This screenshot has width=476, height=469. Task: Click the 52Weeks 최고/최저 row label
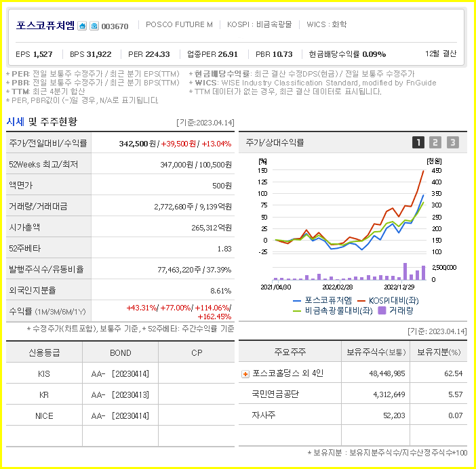coord(43,164)
